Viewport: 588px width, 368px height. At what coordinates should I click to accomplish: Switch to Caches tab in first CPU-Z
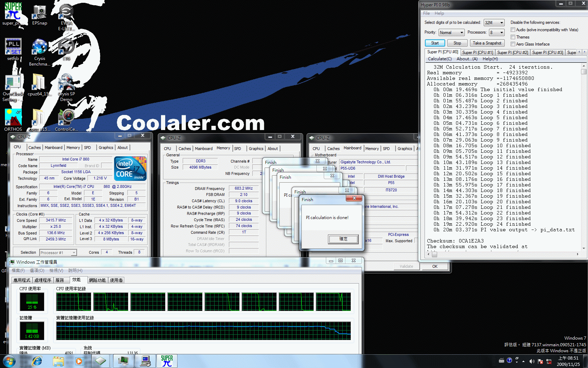35,148
